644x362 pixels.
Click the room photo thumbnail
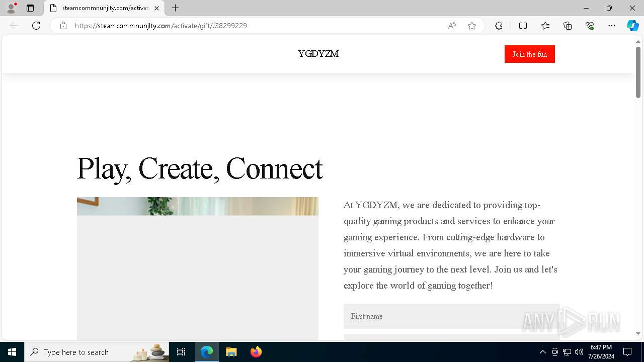[198, 268]
